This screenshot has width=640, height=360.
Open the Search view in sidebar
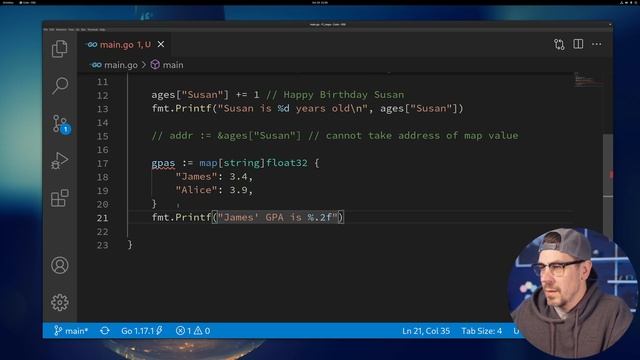(60, 86)
